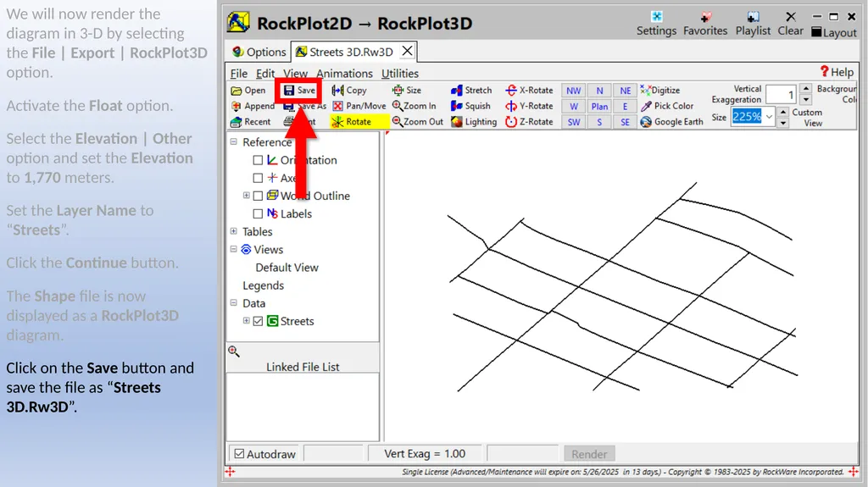Viewport: 868px width, 487px height.
Task: Click the Vertical Exaggeration input field
Action: [x=781, y=95]
